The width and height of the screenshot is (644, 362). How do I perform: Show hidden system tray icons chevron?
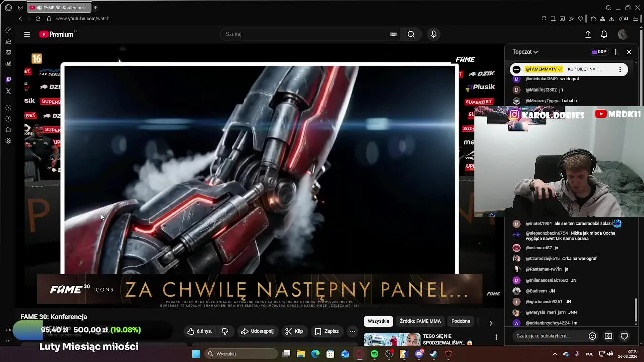click(555, 354)
